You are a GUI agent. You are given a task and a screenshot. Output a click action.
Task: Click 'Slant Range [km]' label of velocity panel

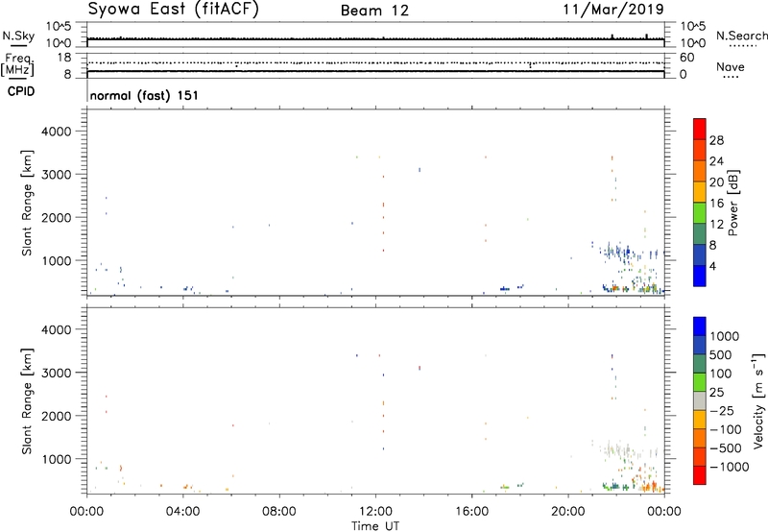(x=27, y=401)
